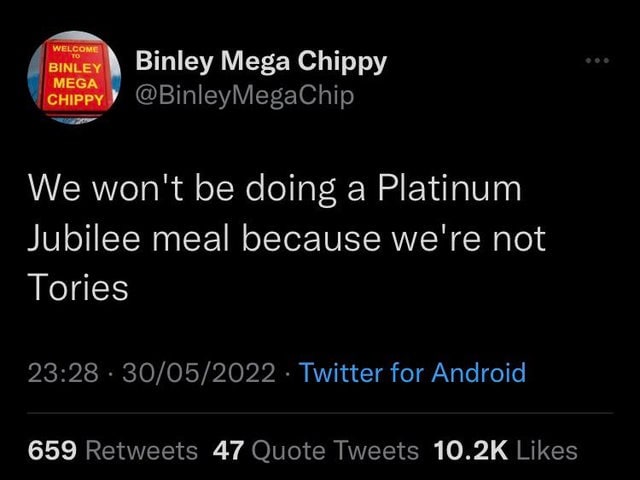Screen dimensions: 640x480
Task: Click the word Tories in the tweet
Action: [x=77, y=288]
